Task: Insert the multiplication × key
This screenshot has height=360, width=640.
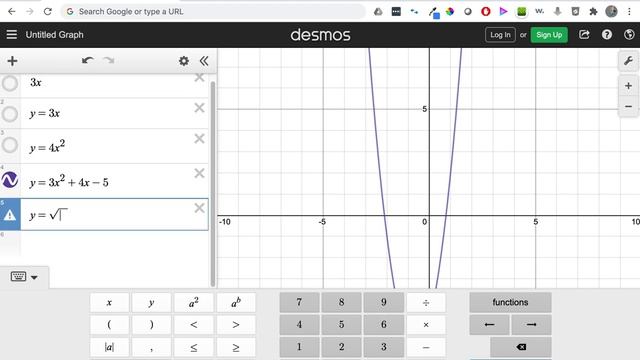Action: click(426, 324)
